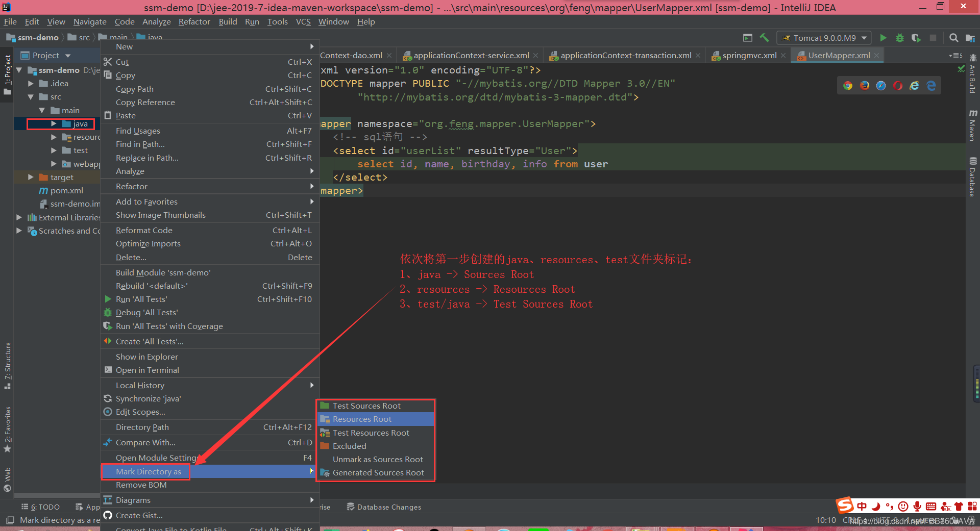Click the Copy icon in context menu

pyautogui.click(x=108, y=75)
